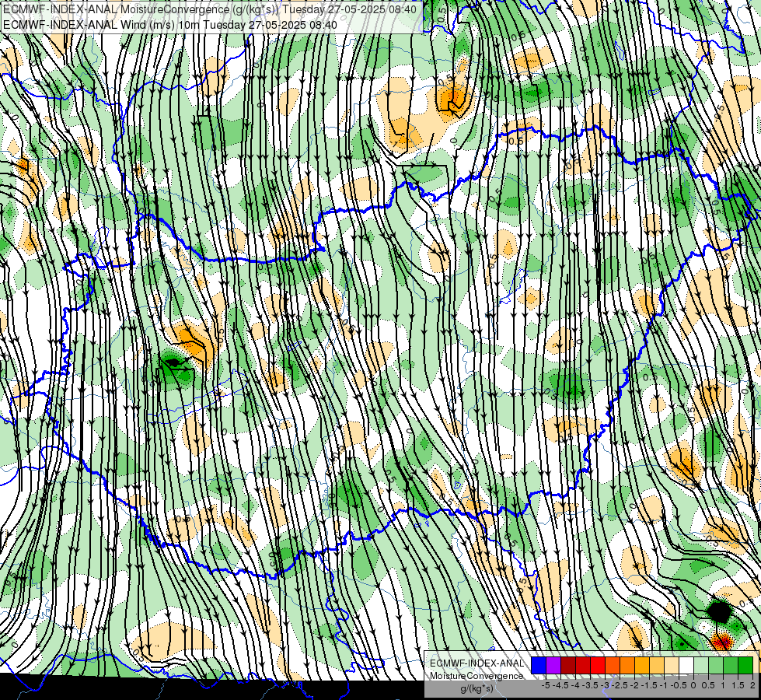Select the dark red swatch -4.5 to -4
761x700 pixels.
coord(568,665)
